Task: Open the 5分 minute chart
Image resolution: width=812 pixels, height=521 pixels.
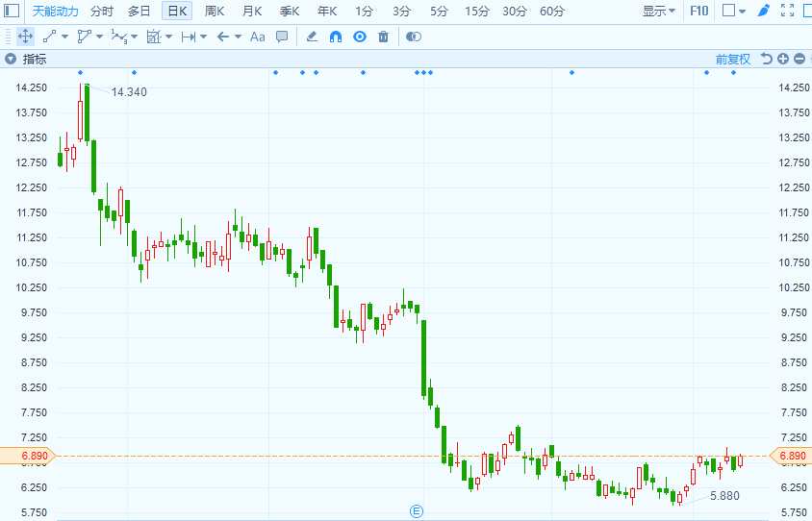Action: click(x=439, y=11)
